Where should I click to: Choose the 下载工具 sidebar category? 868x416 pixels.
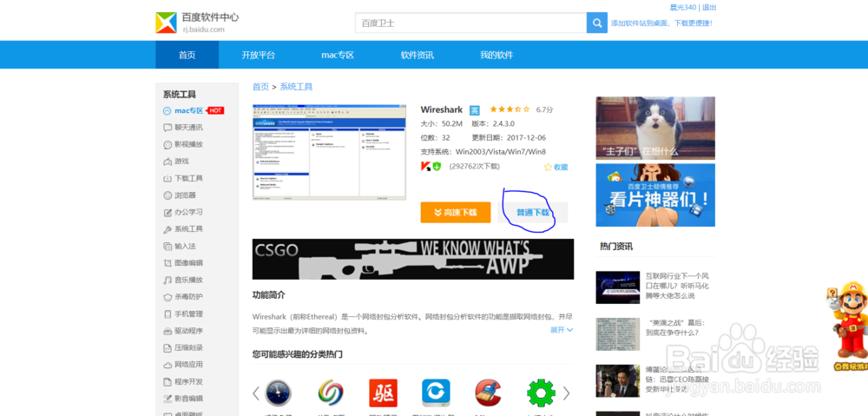(x=183, y=178)
